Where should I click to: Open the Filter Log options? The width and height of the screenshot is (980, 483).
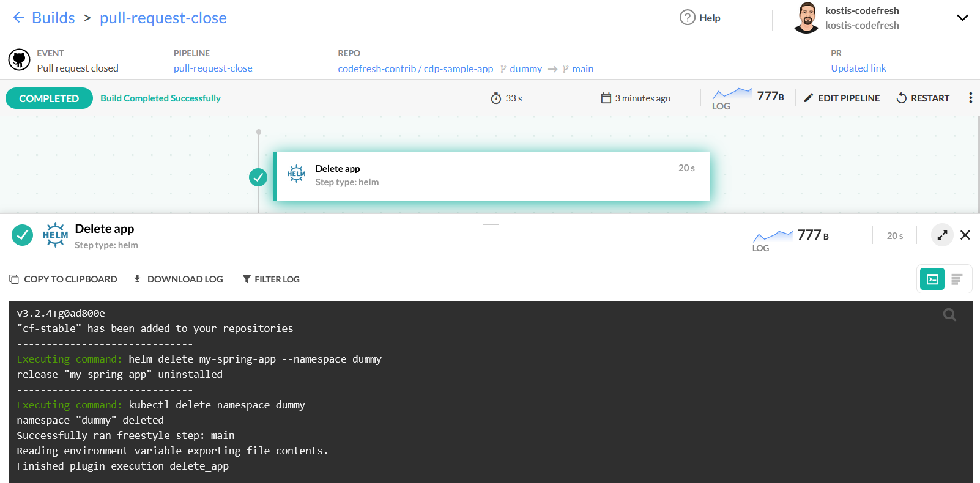(271, 279)
